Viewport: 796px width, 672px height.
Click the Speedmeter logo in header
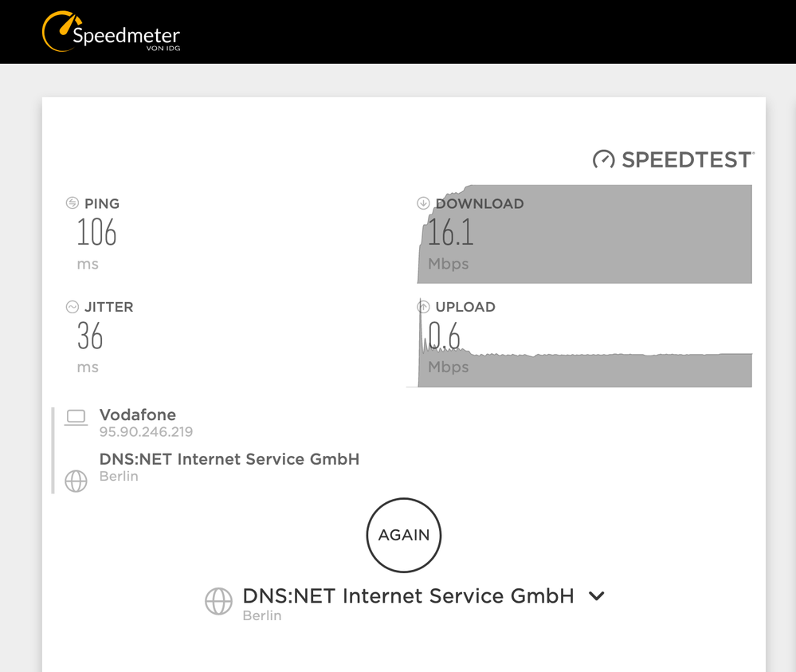click(x=112, y=33)
